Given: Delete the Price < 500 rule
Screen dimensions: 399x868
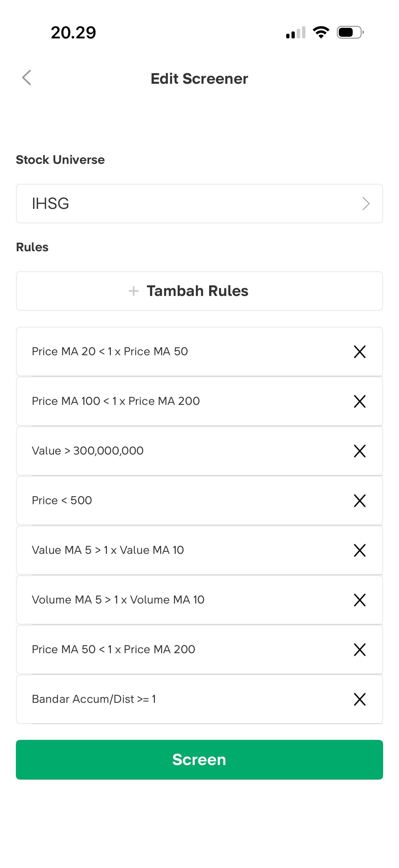Looking at the screenshot, I should [360, 501].
